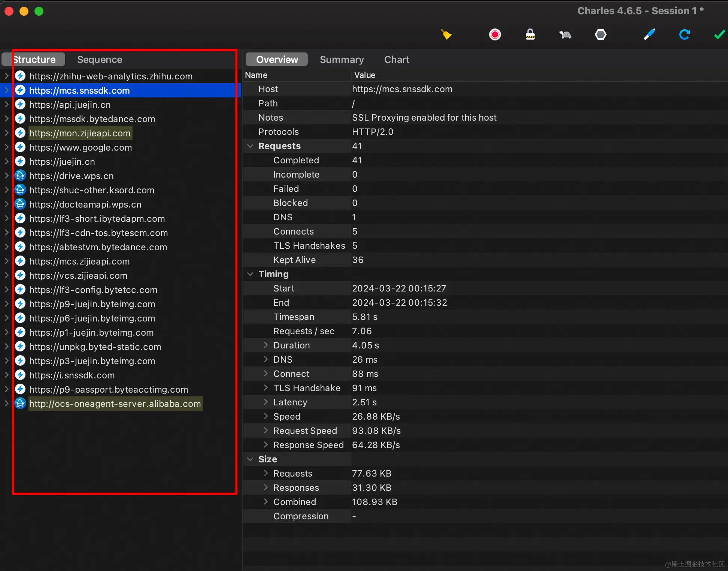
Task: Click the lightning icon beside p1-juejin.byteimg.com
Action: tap(20, 332)
